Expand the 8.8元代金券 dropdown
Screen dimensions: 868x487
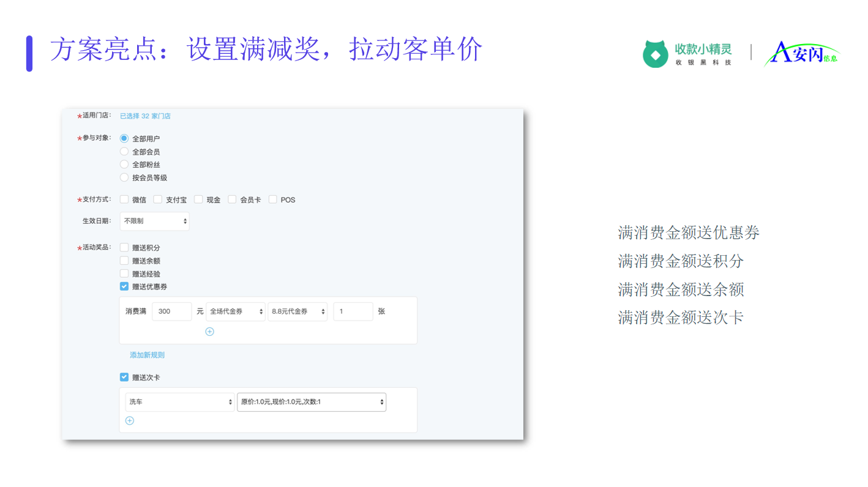(297, 311)
